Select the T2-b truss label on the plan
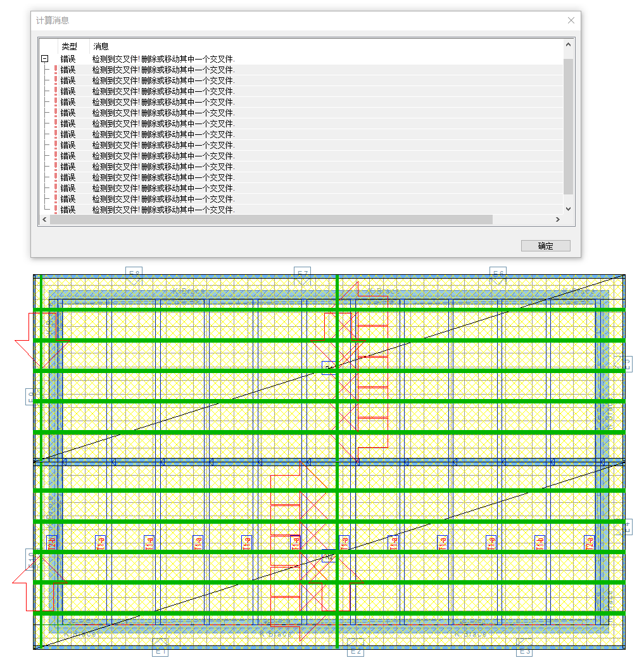 pos(51,543)
